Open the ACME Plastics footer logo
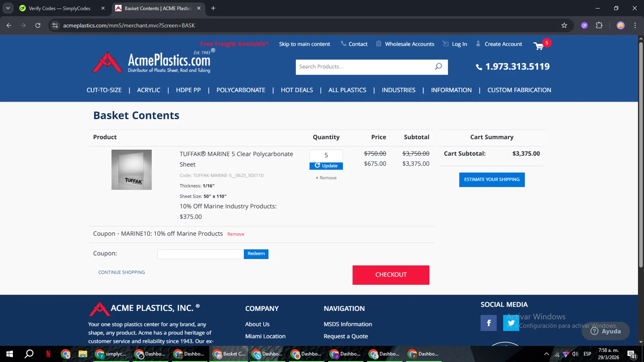 (144, 308)
